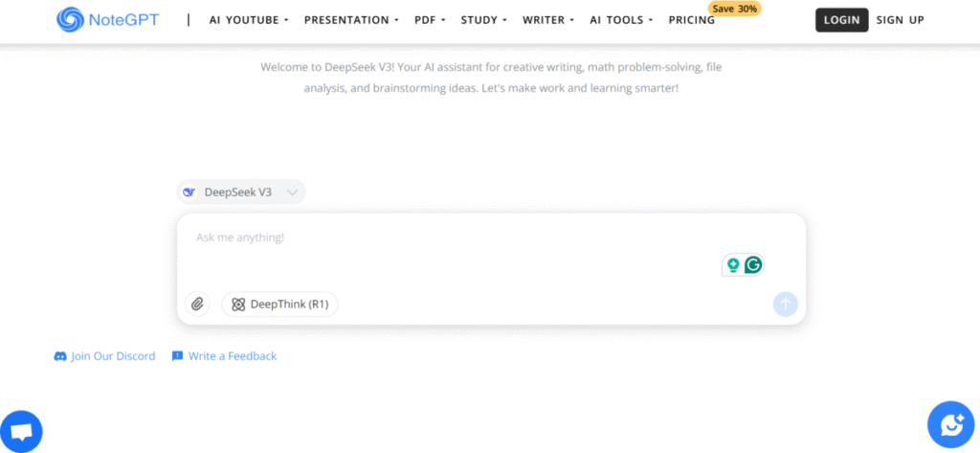Open the blue chat bubble widget
The height and width of the screenshot is (453, 980).
pyautogui.click(x=21, y=432)
